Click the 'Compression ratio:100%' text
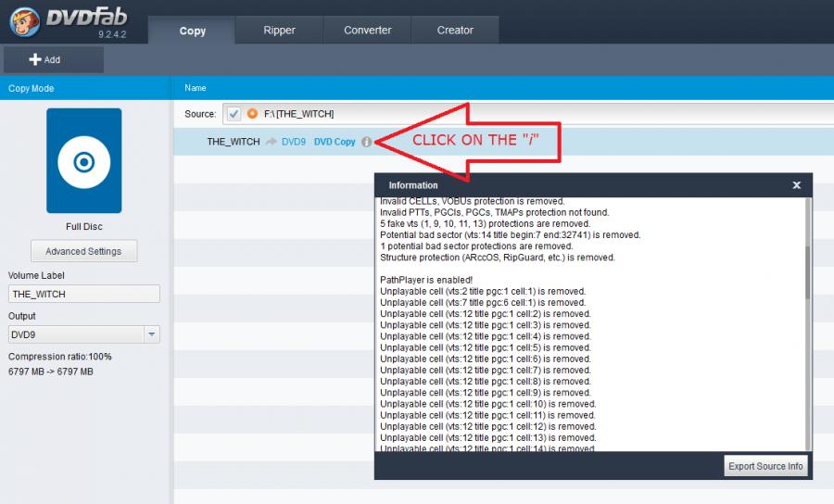 coord(59,357)
